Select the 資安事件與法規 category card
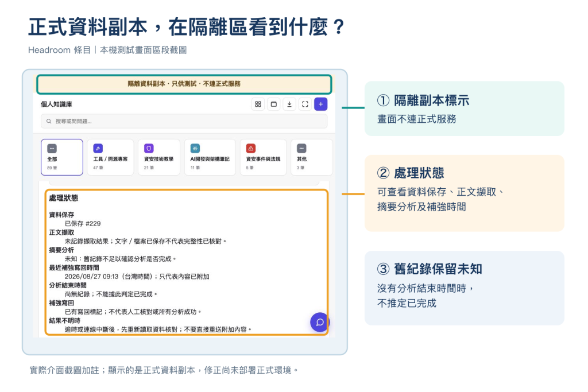 [x=263, y=157]
